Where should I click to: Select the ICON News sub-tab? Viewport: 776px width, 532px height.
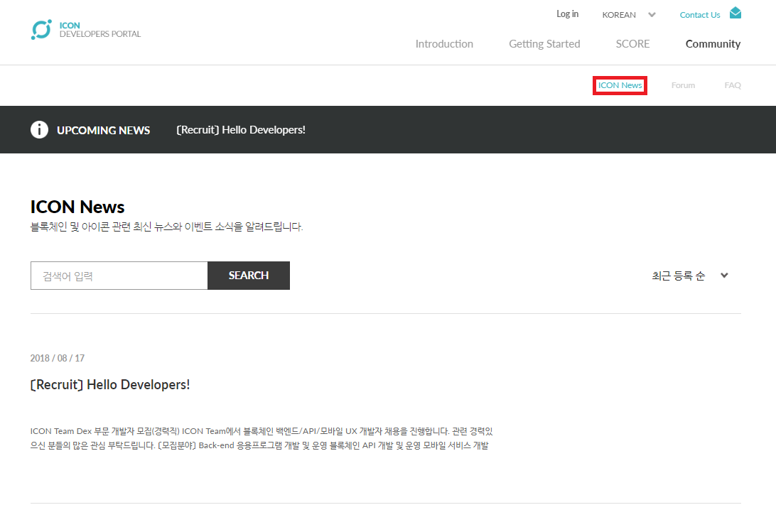pos(620,85)
